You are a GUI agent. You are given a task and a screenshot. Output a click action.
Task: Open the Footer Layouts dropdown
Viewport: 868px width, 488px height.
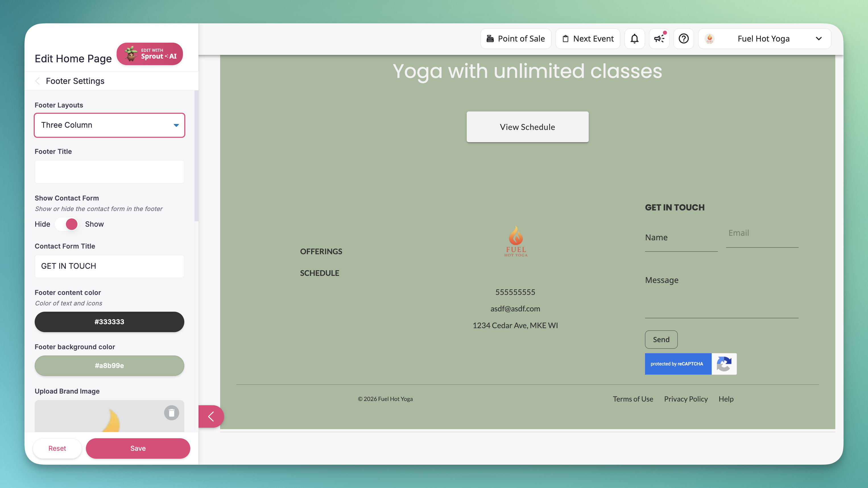coord(109,125)
